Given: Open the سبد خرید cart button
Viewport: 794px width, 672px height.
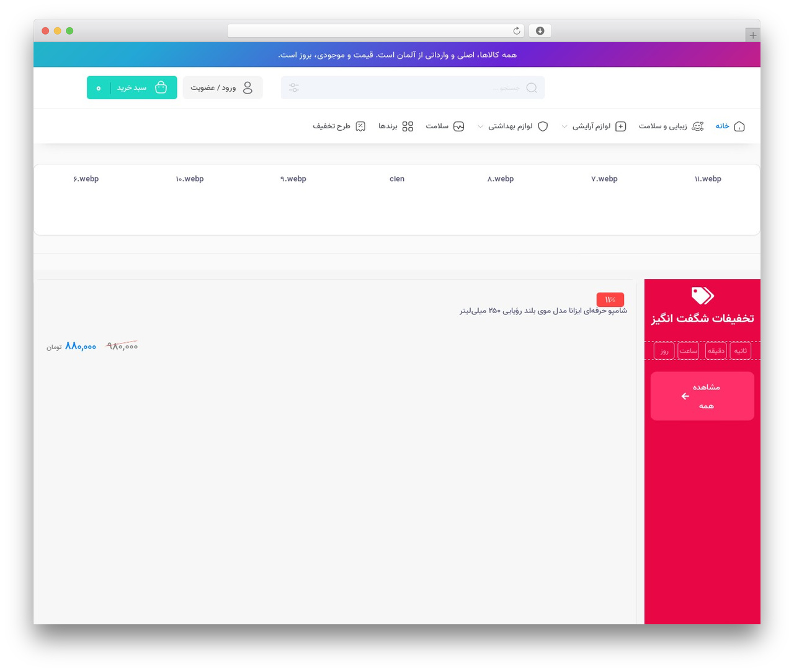Looking at the screenshot, I should pos(132,87).
